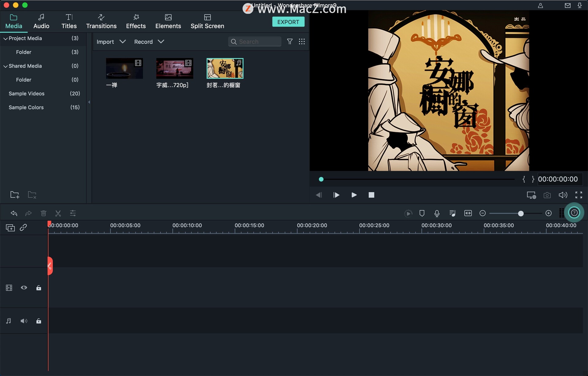Click the red playhead split scissors
This screenshot has height=376, width=588.
click(50, 266)
